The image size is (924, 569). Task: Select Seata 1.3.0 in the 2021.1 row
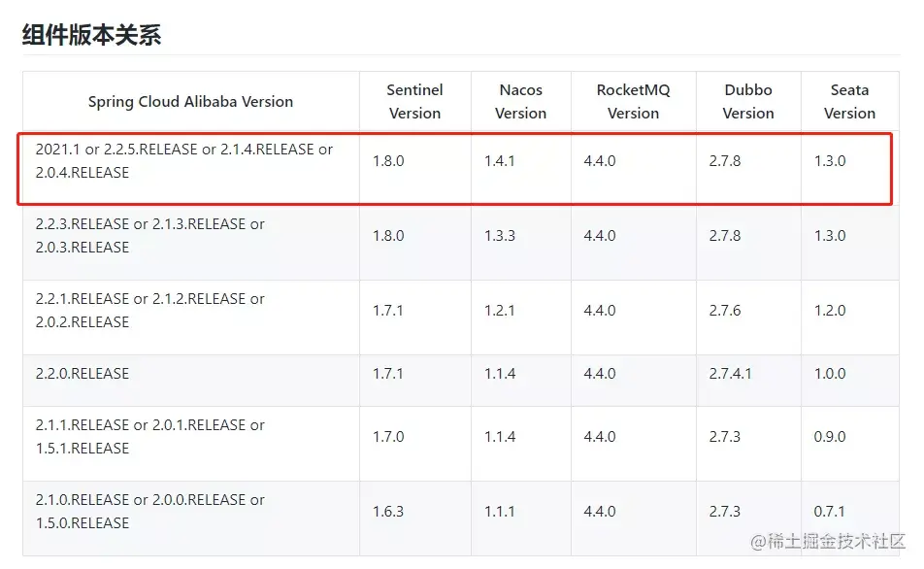830,161
